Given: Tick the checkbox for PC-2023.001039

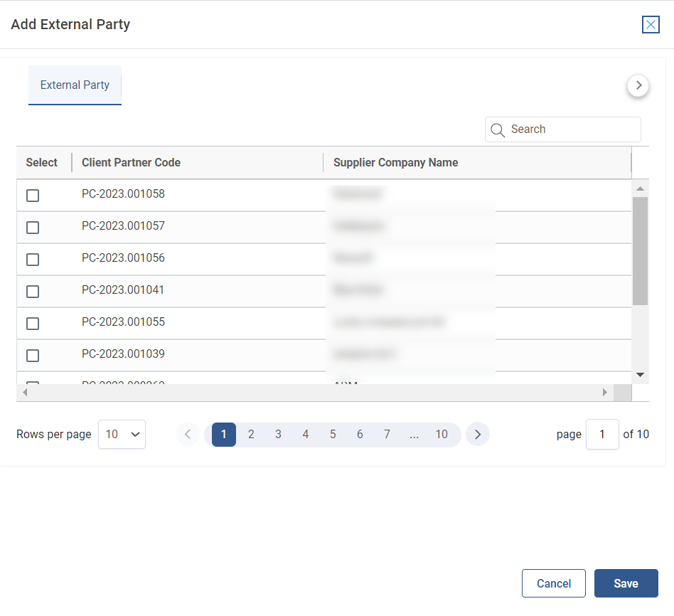Looking at the screenshot, I should 33,356.
